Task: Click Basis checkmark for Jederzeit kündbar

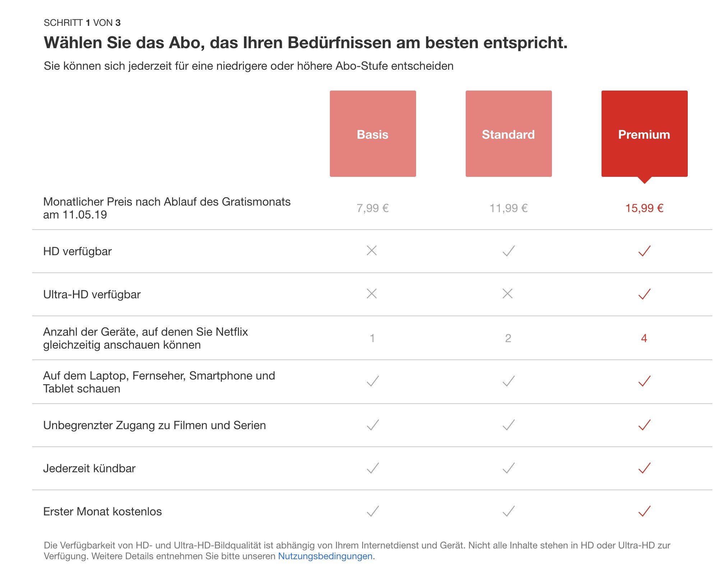Action: click(x=373, y=468)
